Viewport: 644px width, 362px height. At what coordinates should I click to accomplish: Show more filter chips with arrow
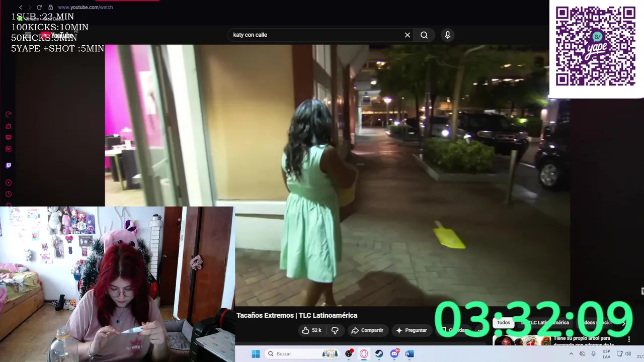tap(623, 323)
